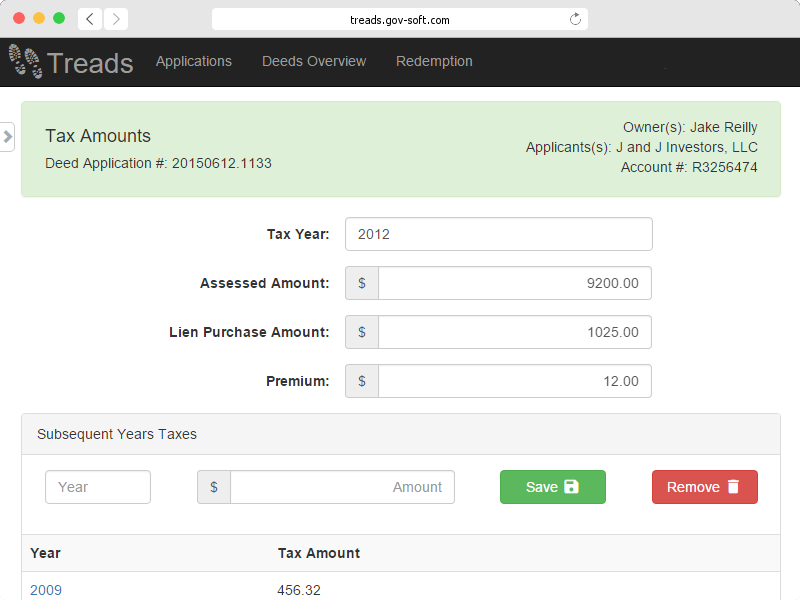The height and width of the screenshot is (600, 800).
Task: Open the Deeds Overview menu item
Action: 314,61
